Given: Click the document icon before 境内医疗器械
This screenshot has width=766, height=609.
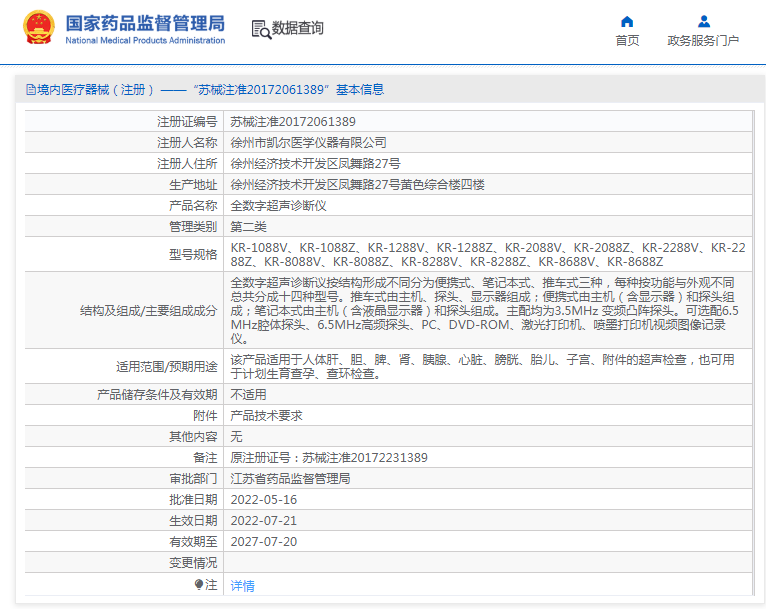Looking at the screenshot, I should pyautogui.click(x=31, y=89).
